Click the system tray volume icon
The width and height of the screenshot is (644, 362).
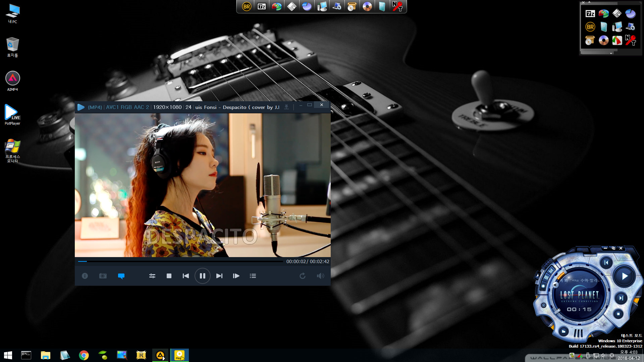[x=604, y=355]
